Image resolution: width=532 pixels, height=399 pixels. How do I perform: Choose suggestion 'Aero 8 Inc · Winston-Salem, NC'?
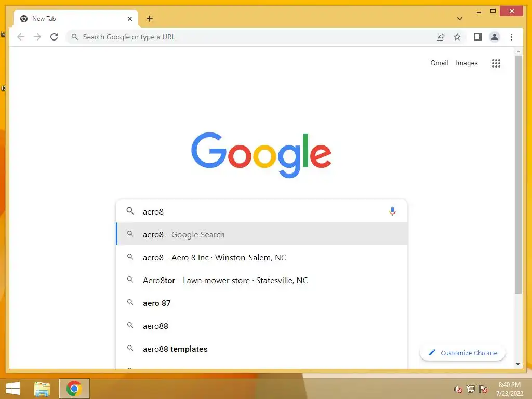pyautogui.click(x=262, y=257)
